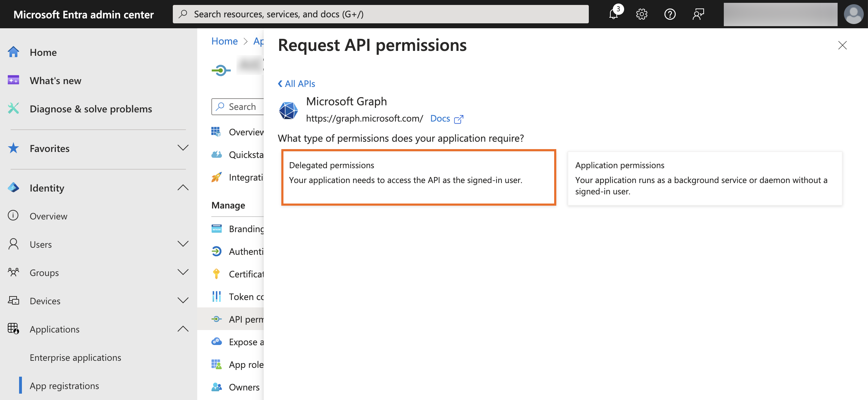Open the Microsoft Graph Docs link
The height and width of the screenshot is (400, 868).
pos(440,118)
